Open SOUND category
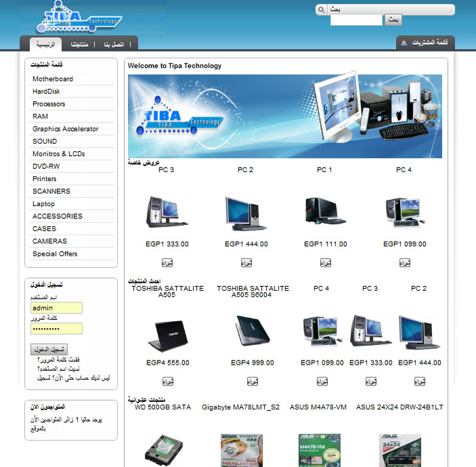 point(45,141)
